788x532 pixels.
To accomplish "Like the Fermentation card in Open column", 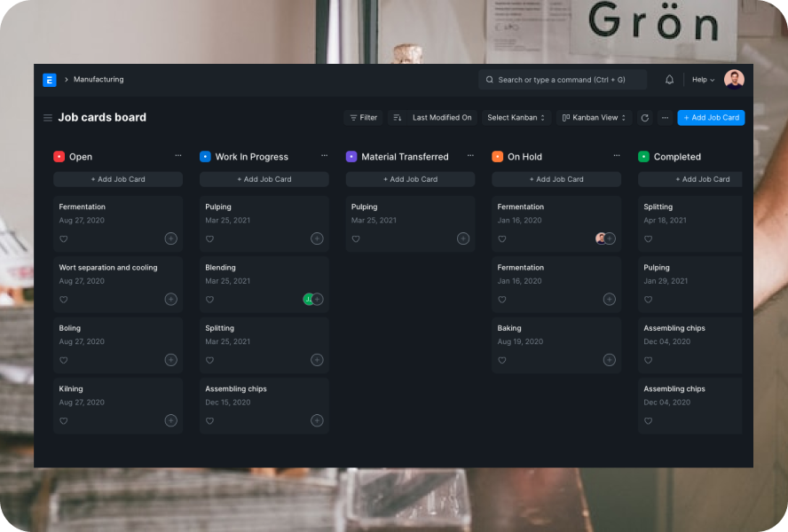I will [x=63, y=239].
